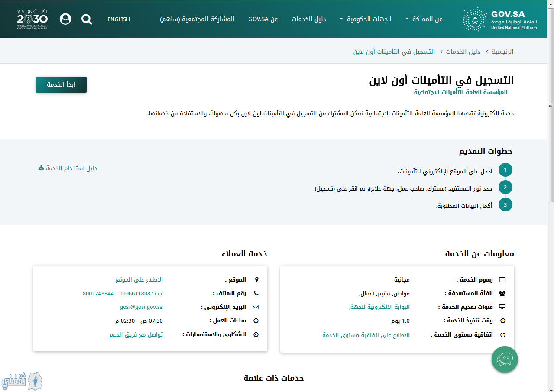Image resolution: width=554 pixels, height=392 pixels.
Task: Click the step 2 circle in خطوات التقديم
Action: (505, 188)
